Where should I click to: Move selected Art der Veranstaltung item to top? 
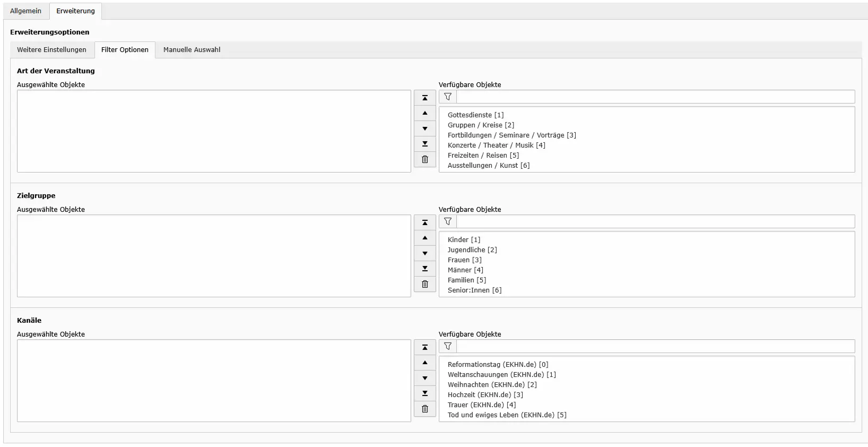[424, 98]
